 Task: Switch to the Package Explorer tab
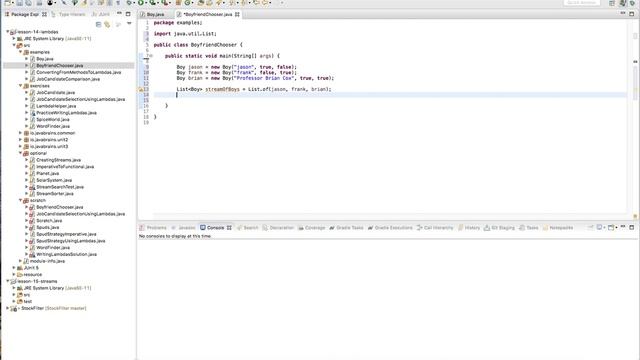25,14
